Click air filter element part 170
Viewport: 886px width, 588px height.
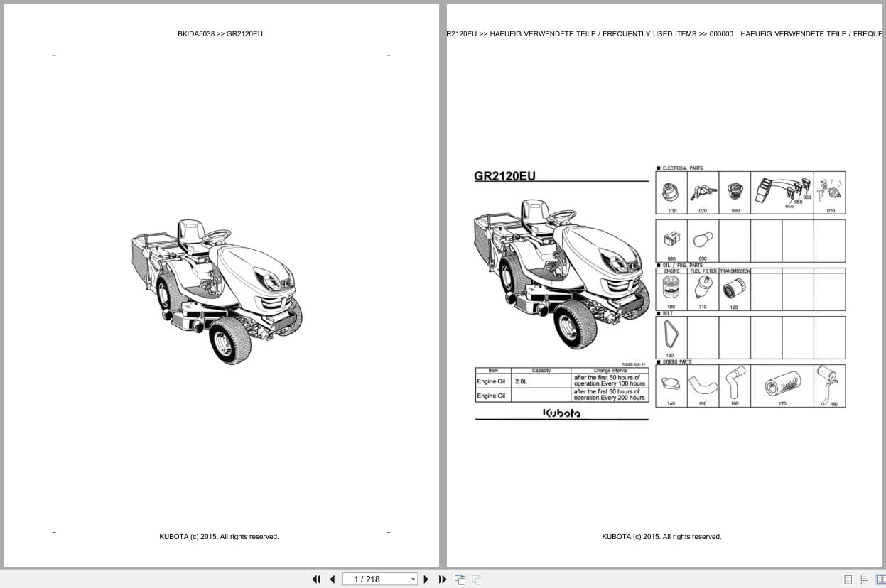point(782,385)
